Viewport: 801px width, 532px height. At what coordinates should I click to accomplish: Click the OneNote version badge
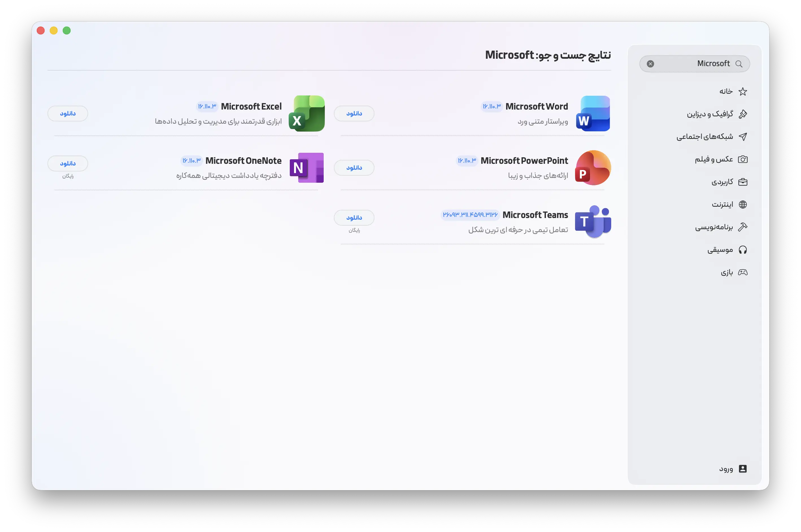coord(191,160)
